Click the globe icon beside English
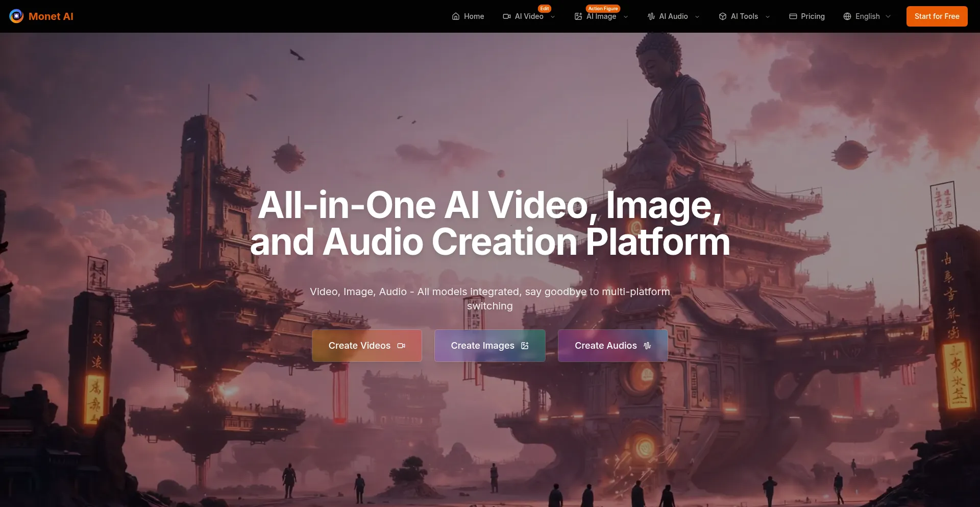980x507 pixels. (x=847, y=16)
